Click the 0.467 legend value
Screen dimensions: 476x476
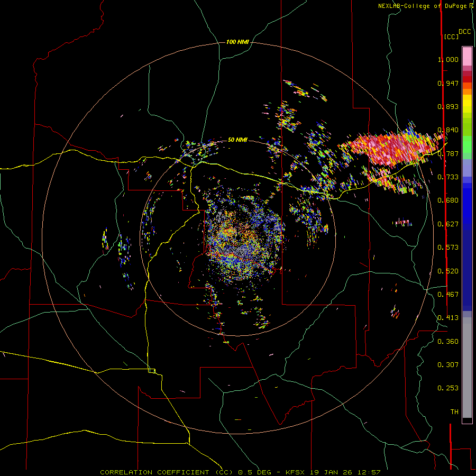[448, 295]
